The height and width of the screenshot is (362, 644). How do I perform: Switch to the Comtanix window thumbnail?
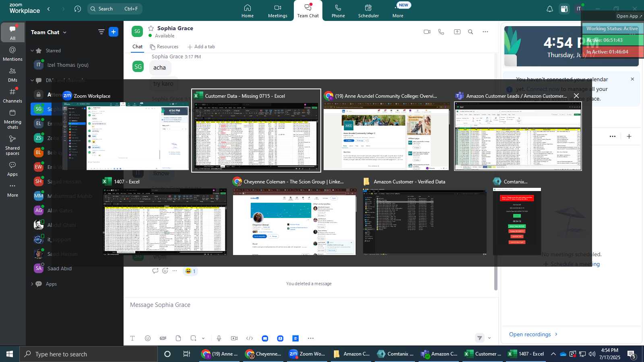tap(517, 216)
